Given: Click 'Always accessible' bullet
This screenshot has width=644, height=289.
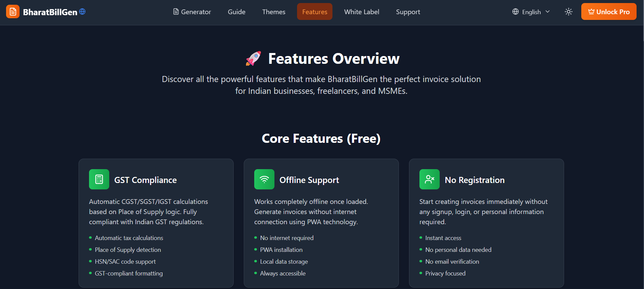Looking at the screenshot, I should [x=283, y=273].
